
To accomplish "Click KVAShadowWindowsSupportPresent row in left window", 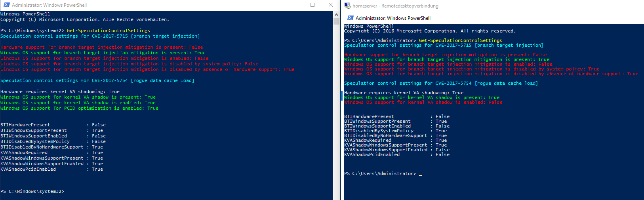I will coord(52,158).
